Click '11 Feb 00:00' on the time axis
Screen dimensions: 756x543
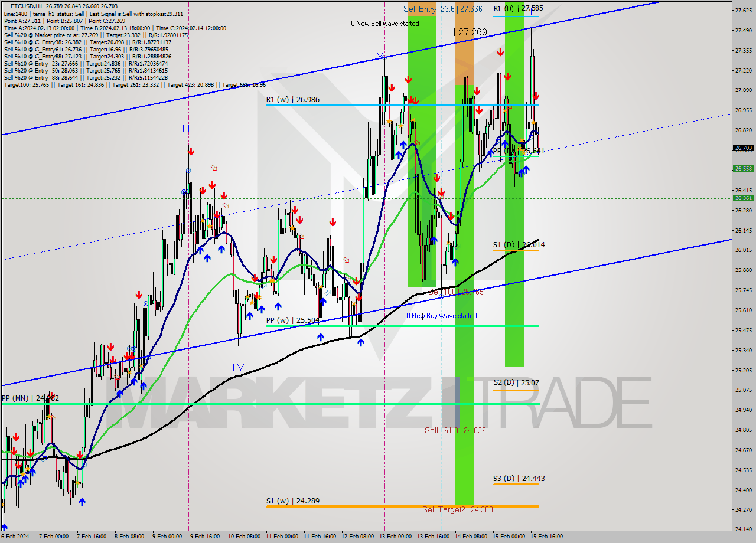point(282,537)
